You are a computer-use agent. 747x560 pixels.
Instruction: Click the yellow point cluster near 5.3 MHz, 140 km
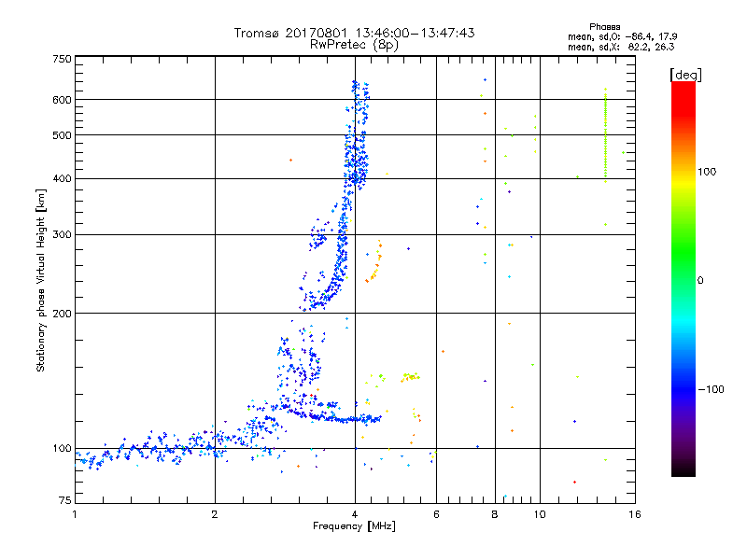[x=410, y=377]
